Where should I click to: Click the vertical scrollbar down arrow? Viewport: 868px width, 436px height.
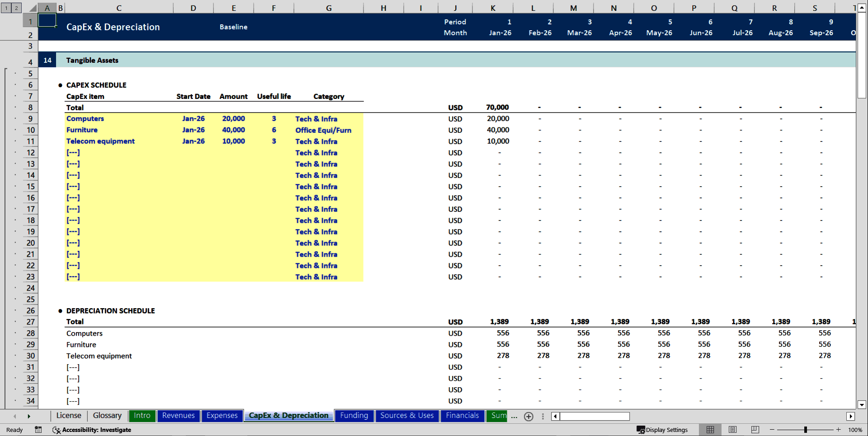(x=862, y=405)
